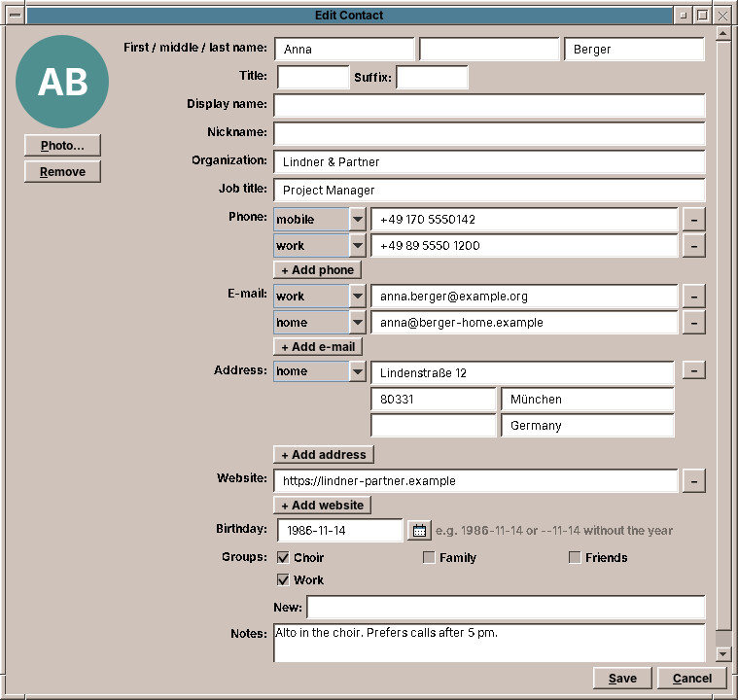Remove the mobile phone number row

693,220
